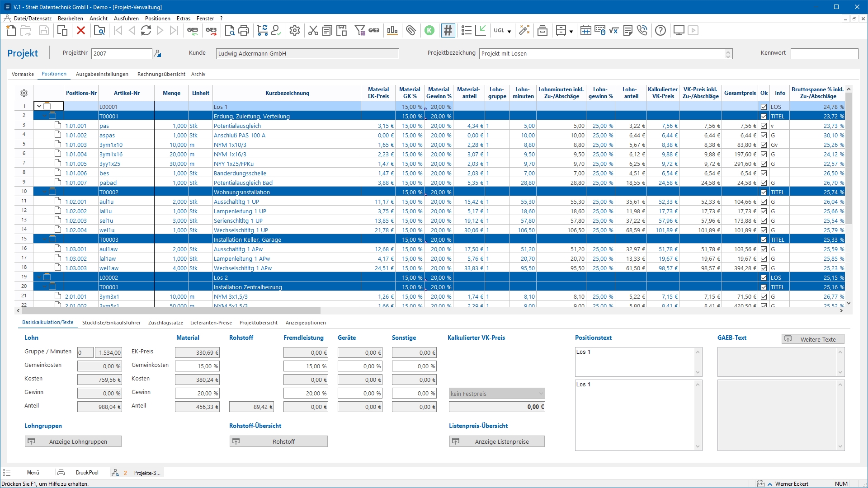Click the Weitere Texte button
The width and height of the screenshot is (868, 488).
tap(812, 339)
